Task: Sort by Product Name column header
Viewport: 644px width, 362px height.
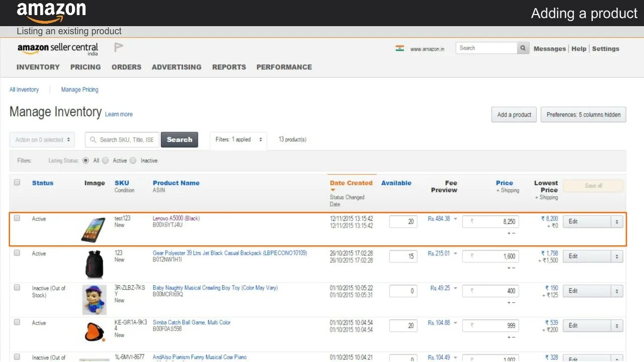Action: pos(176,183)
